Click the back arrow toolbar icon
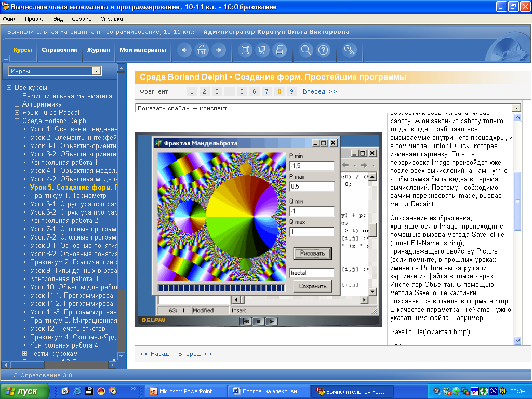 (x=184, y=50)
